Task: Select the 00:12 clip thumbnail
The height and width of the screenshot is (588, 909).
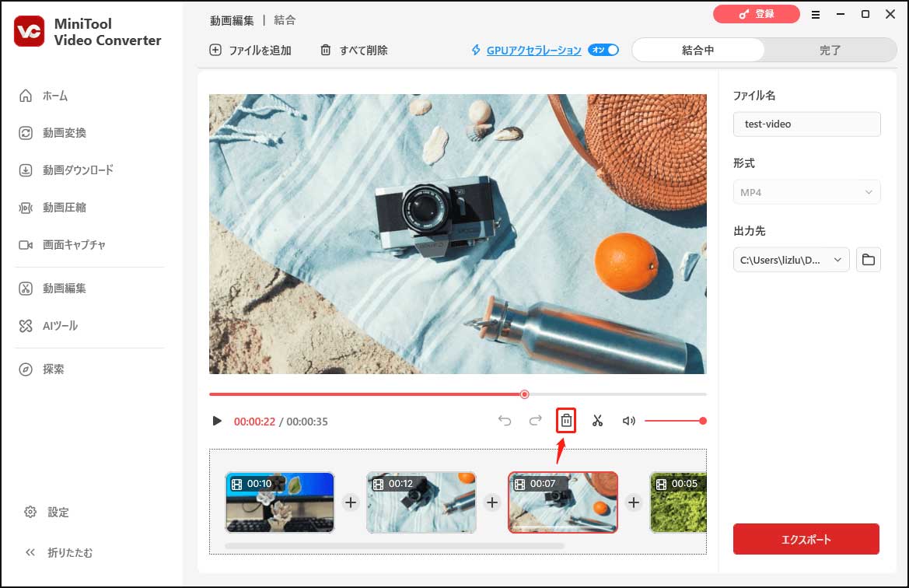Action: click(x=421, y=502)
